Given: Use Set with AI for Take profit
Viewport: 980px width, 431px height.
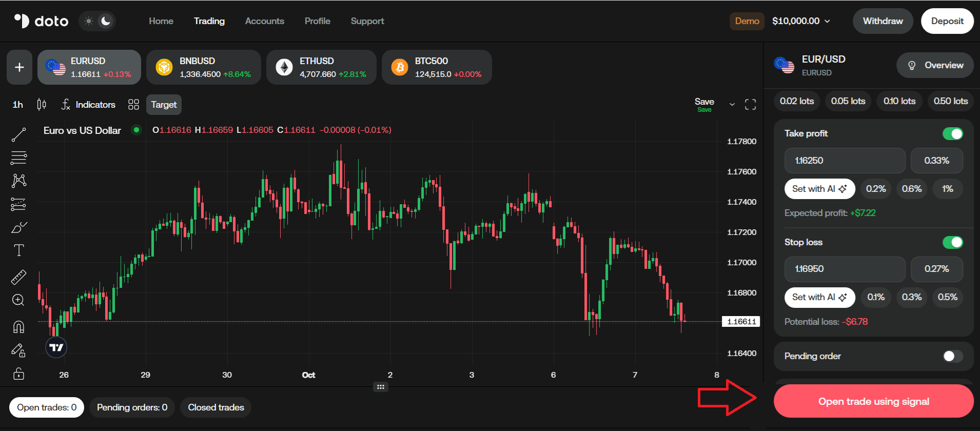Looking at the screenshot, I should 819,189.
